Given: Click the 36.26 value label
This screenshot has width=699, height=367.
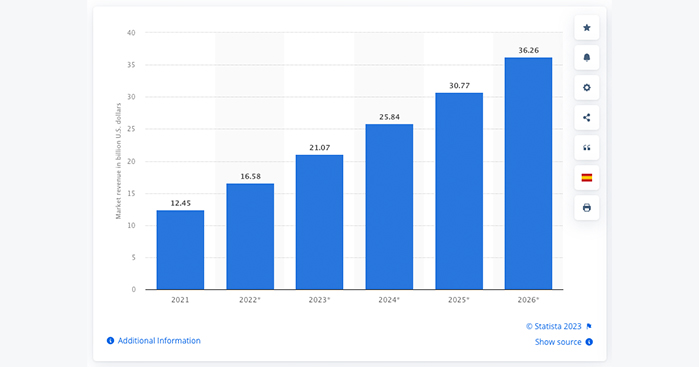Looking at the screenshot, I should (528, 50).
